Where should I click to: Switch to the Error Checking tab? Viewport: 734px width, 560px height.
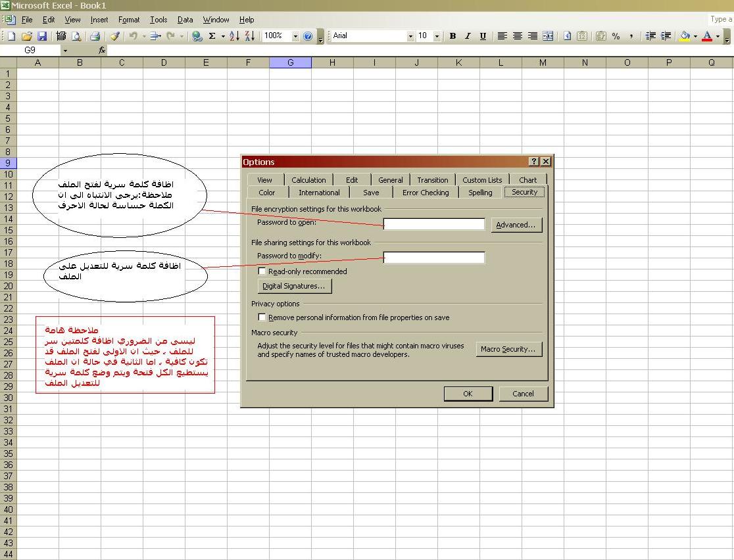coord(426,193)
